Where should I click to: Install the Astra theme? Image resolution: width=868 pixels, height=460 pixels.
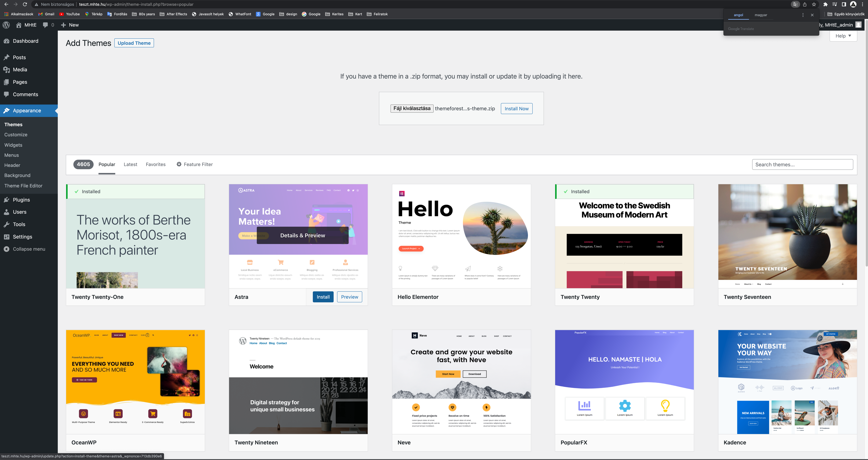tap(323, 297)
